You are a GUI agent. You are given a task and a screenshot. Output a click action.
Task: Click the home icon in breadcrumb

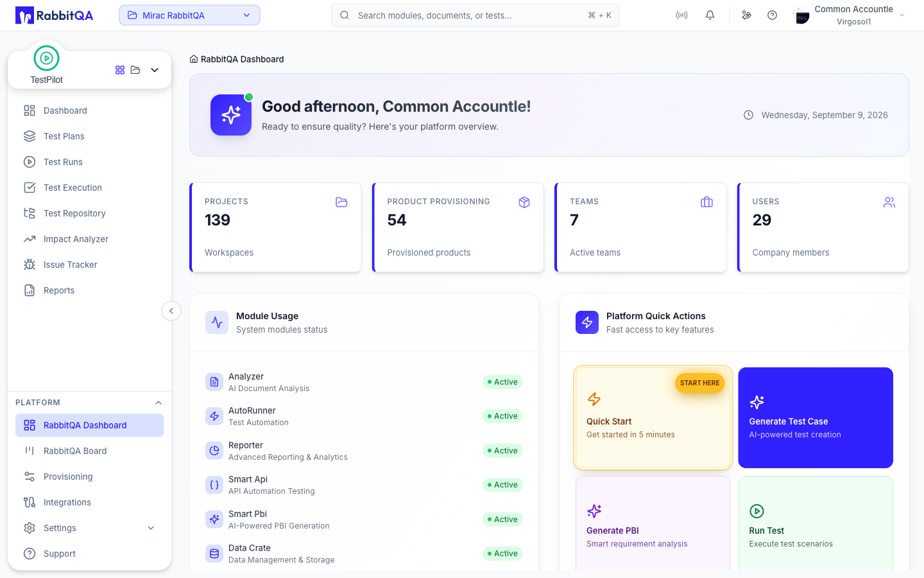point(194,59)
